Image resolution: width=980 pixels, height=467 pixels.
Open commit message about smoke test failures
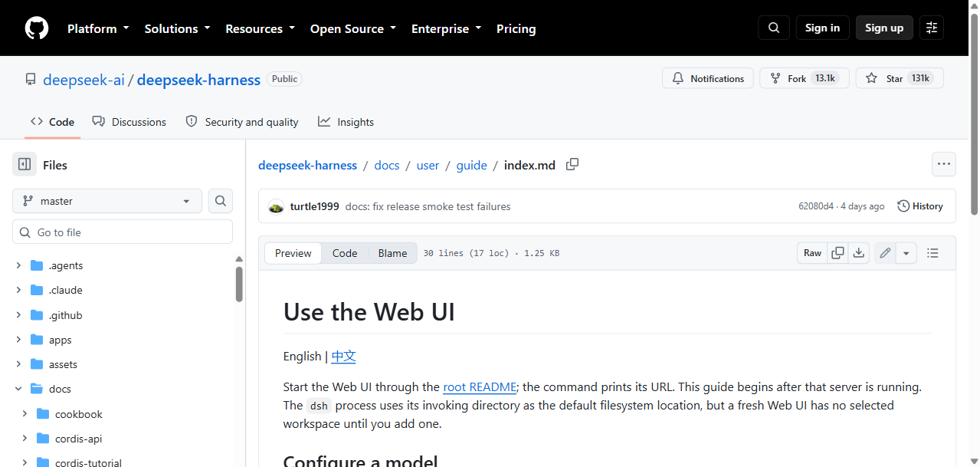428,206
